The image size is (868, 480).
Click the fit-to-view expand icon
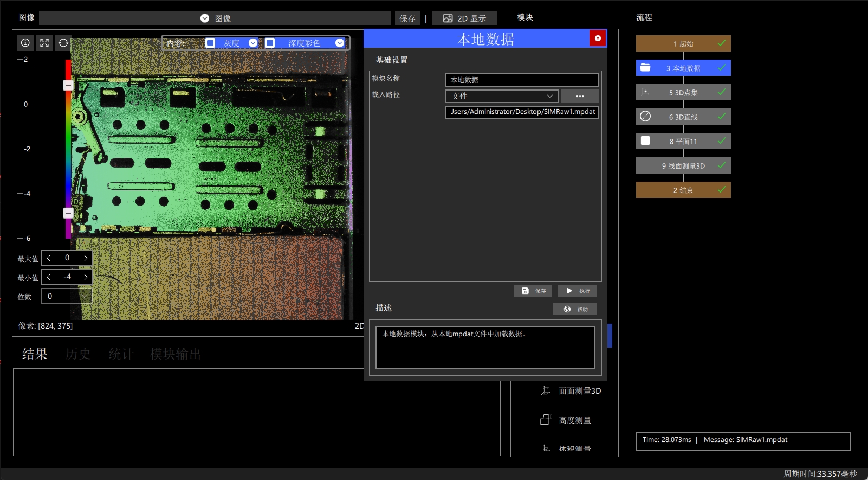[x=44, y=43]
